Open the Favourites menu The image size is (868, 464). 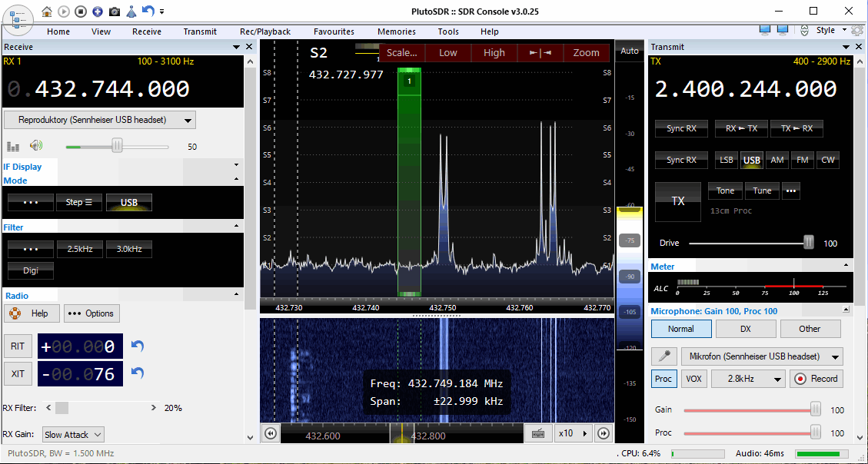coord(334,31)
